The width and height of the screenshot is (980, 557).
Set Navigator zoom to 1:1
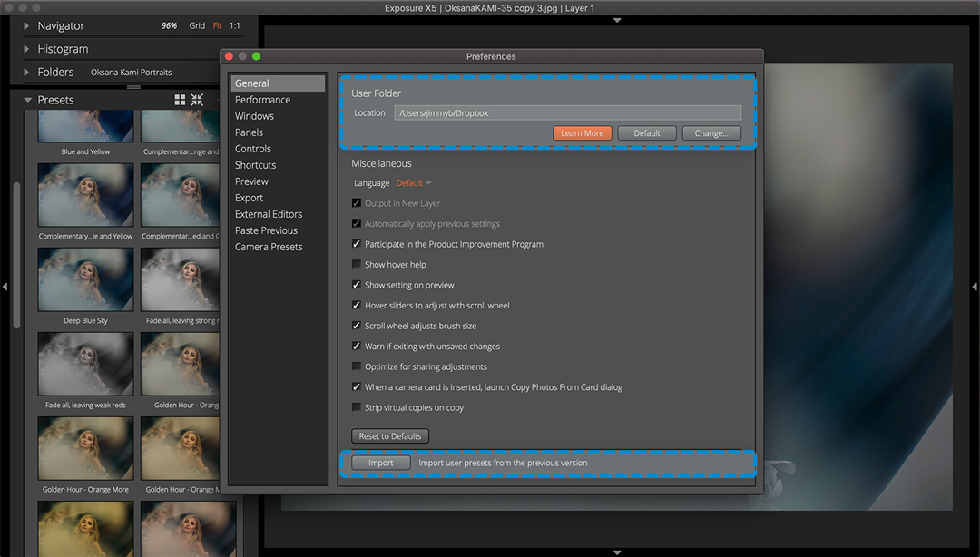point(235,26)
